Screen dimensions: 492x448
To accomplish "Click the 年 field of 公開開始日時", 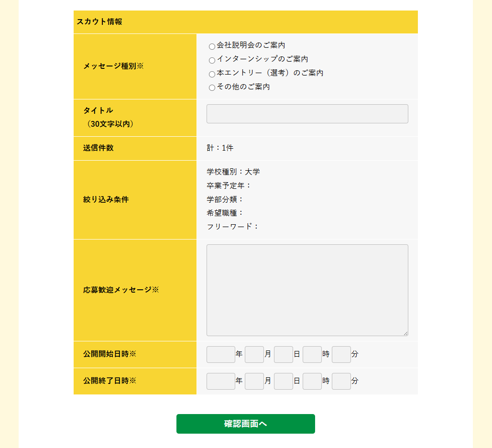I will tap(220, 354).
